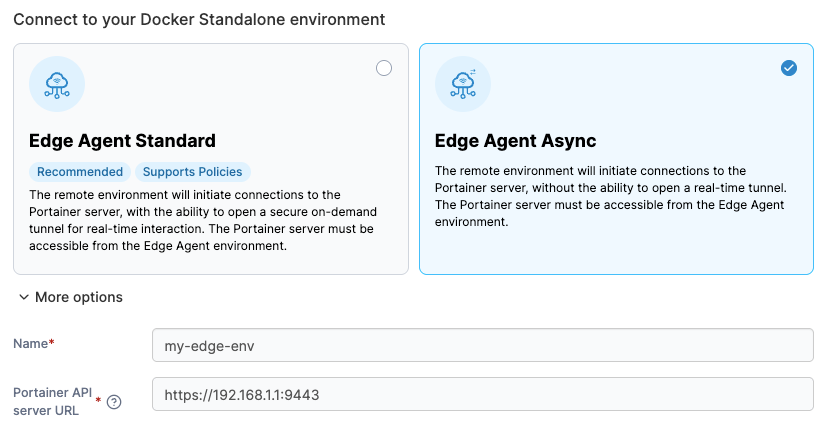Open help tooltip for Portainer API server URL

[x=114, y=402]
